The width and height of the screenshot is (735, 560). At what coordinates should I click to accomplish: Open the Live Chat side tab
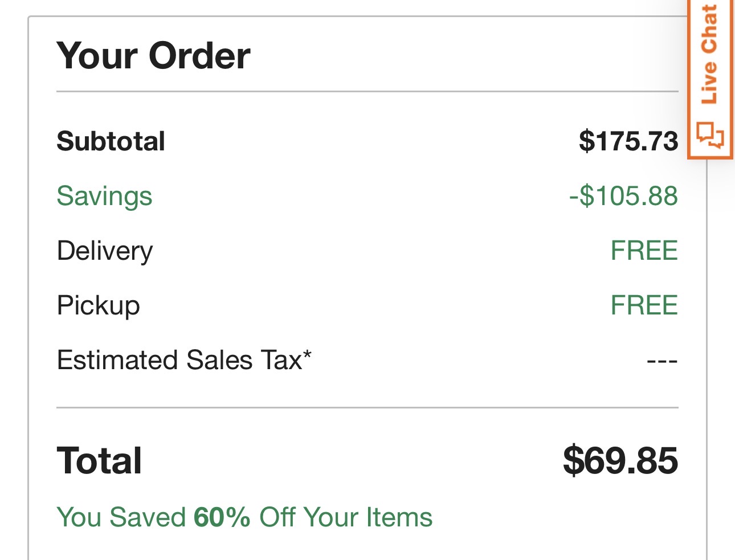point(710,80)
